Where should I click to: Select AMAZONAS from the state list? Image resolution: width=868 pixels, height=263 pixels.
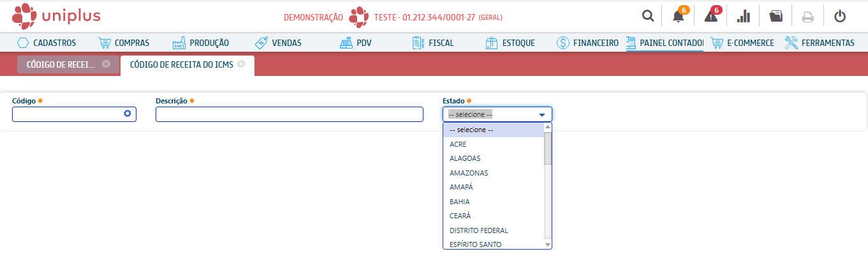(469, 173)
